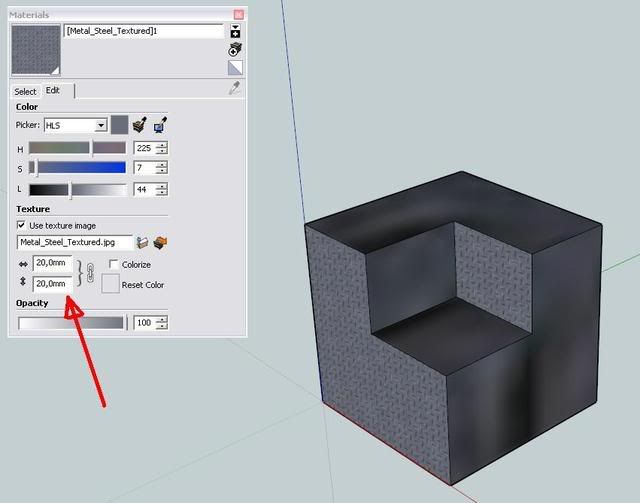The height and width of the screenshot is (503, 640).
Task: Enable the Colorize checkbox
Action: pyautogui.click(x=113, y=265)
